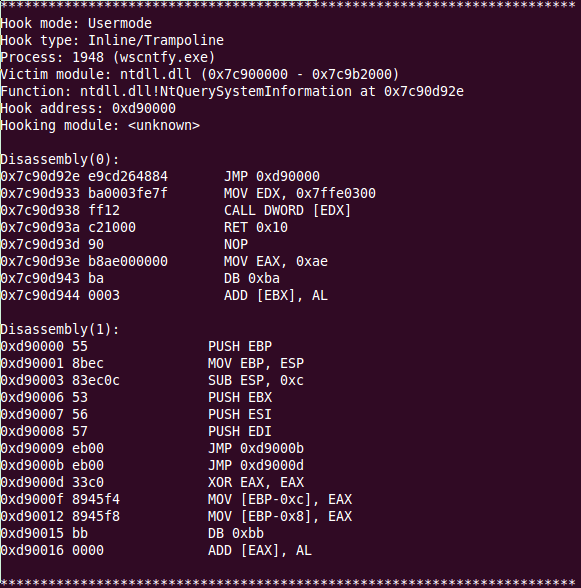This screenshot has width=581, height=588.
Task: Click the Disassembly(0): heading
Action: 60,159
